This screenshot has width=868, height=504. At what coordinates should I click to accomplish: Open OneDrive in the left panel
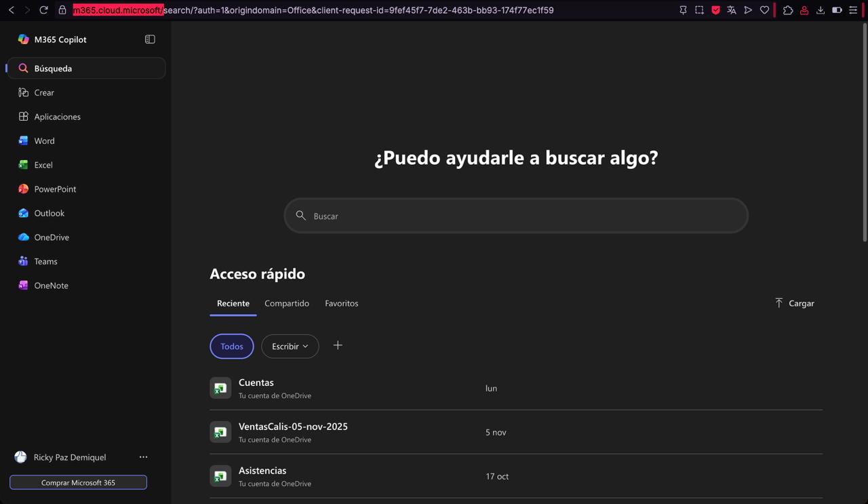pyautogui.click(x=52, y=237)
